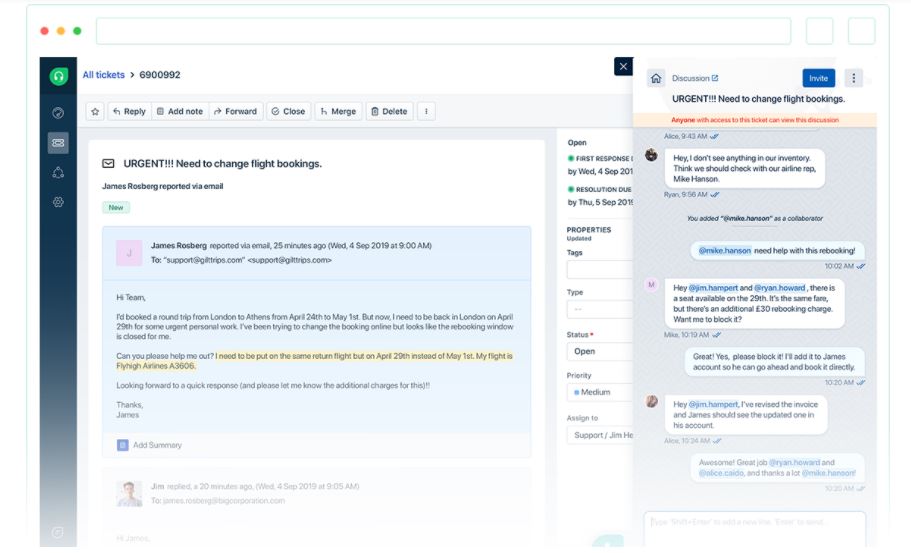Open the Priority dropdown showing Medium

point(600,392)
